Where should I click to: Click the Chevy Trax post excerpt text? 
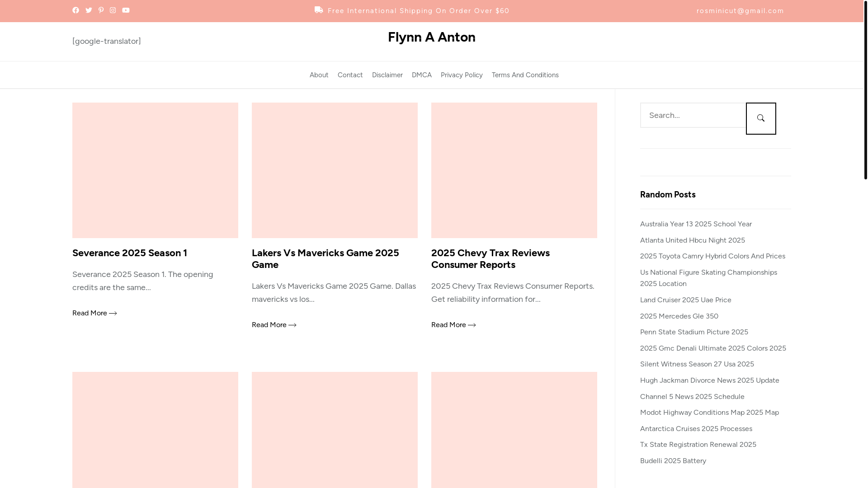[x=513, y=293]
